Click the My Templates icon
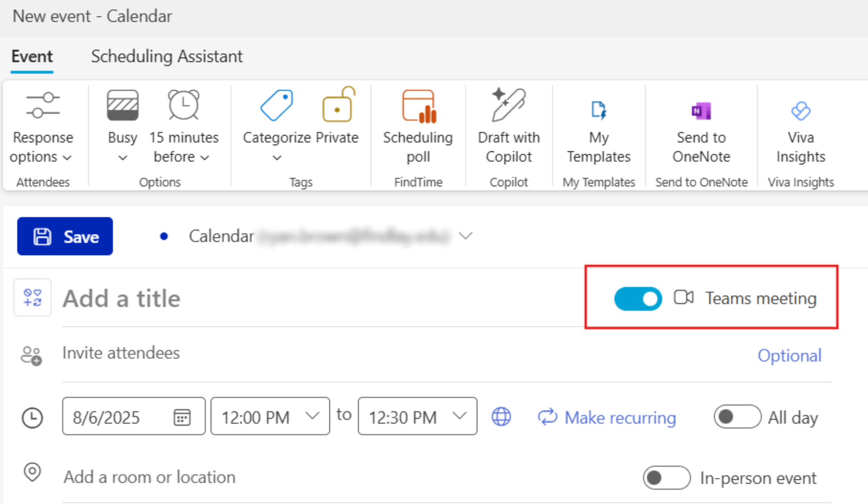This screenshot has height=504, width=868. click(x=599, y=110)
